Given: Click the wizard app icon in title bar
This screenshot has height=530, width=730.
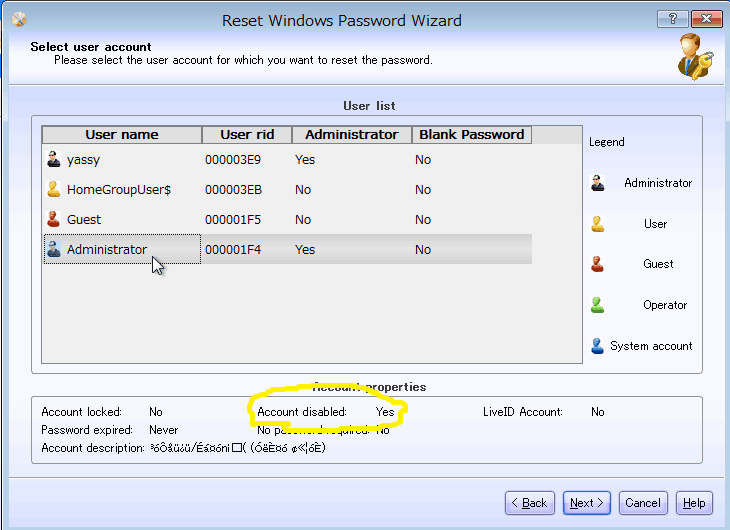Looking at the screenshot, I should tap(19, 20).
